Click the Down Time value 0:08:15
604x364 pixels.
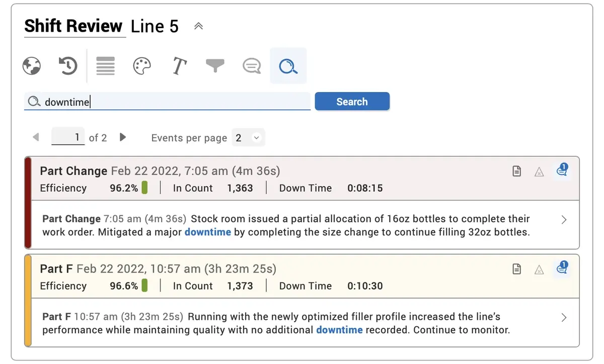(365, 188)
